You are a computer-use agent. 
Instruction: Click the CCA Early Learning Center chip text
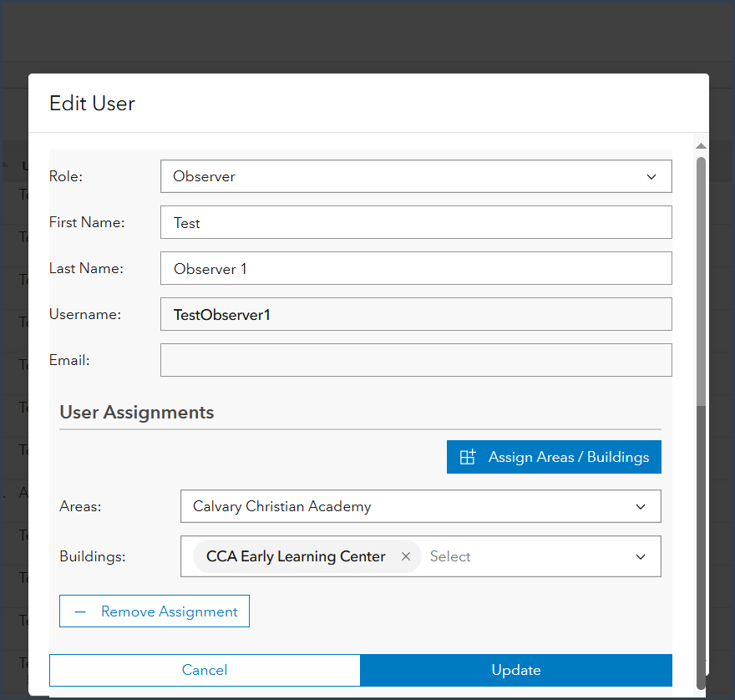[296, 556]
